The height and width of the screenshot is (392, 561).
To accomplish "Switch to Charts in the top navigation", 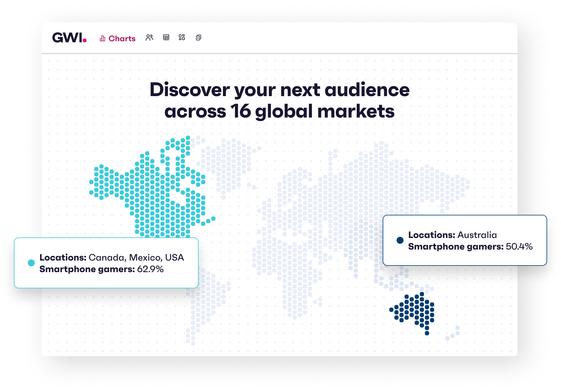I will [122, 38].
